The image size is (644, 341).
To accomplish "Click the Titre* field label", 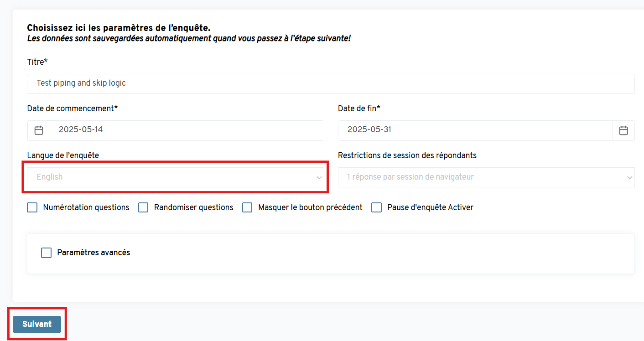I will (37, 62).
